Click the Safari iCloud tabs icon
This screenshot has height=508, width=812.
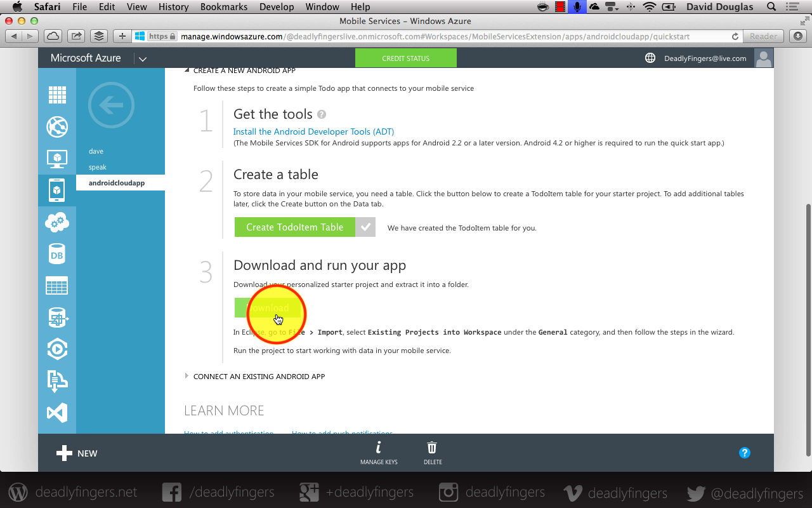click(x=53, y=36)
